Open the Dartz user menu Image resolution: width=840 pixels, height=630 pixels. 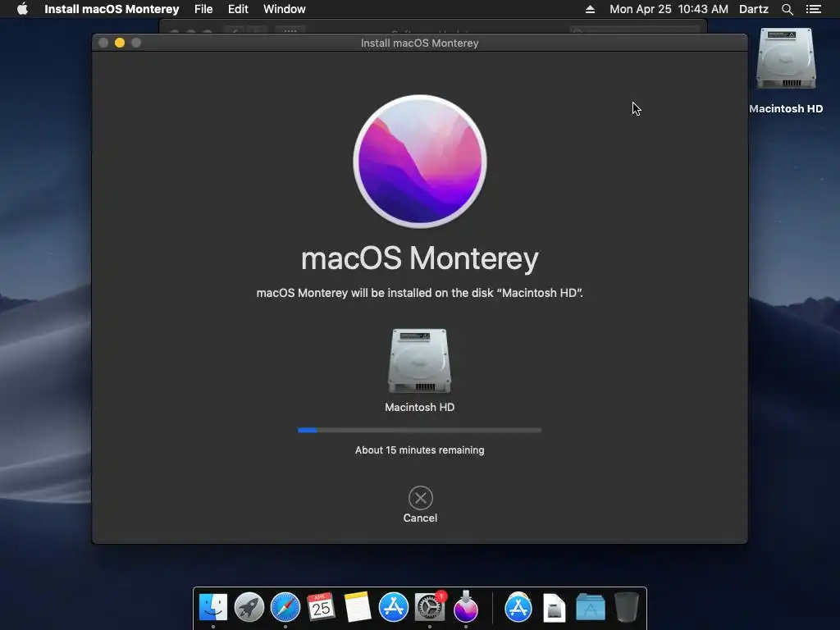[754, 9]
